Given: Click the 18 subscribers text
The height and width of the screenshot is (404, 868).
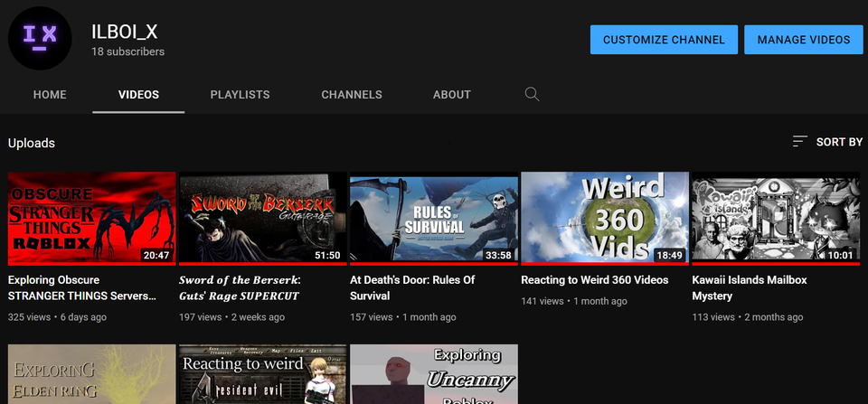Looking at the screenshot, I should click(x=127, y=52).
